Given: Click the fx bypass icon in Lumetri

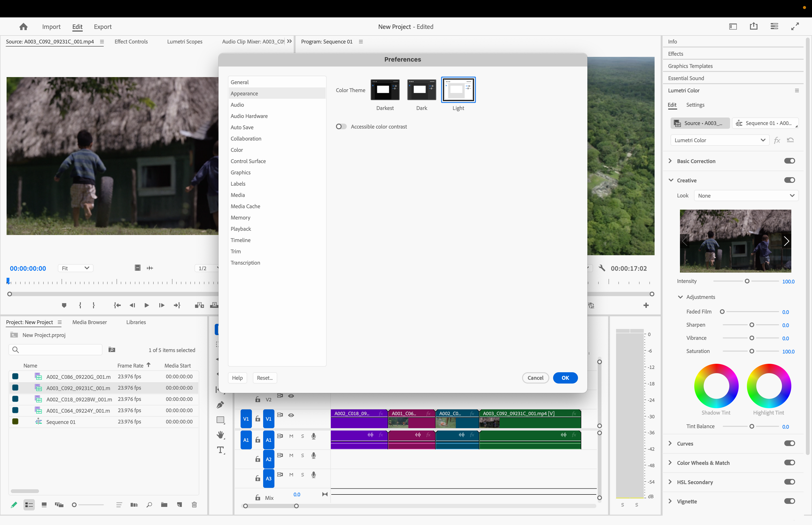Looking at the screenshot, I should (777, 140).
